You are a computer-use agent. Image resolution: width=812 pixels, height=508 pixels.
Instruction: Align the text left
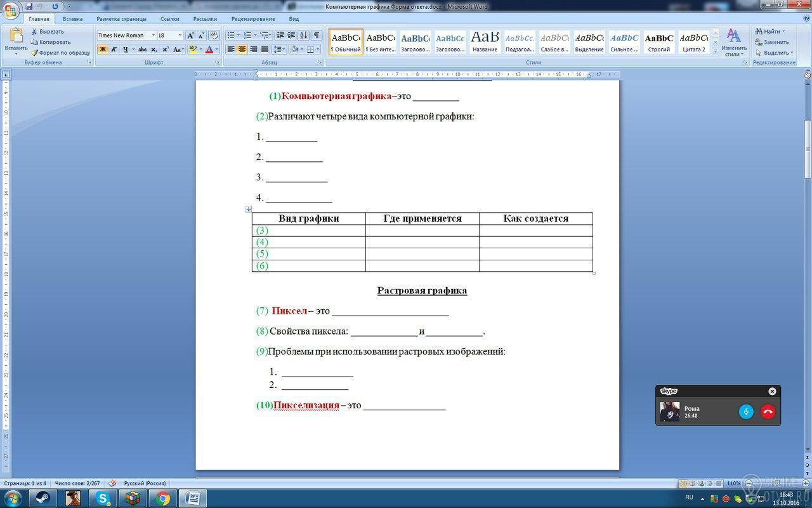pyautogui.click(x=231, y=49)
